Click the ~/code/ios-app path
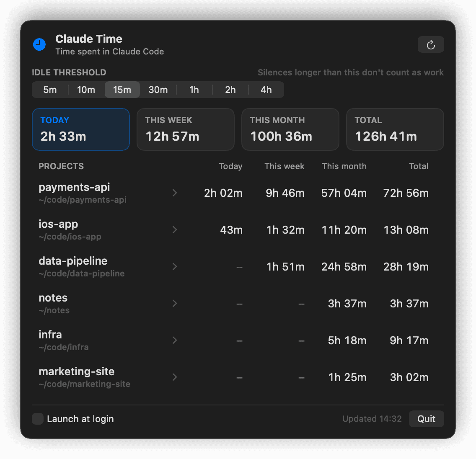 click(70, 237)
